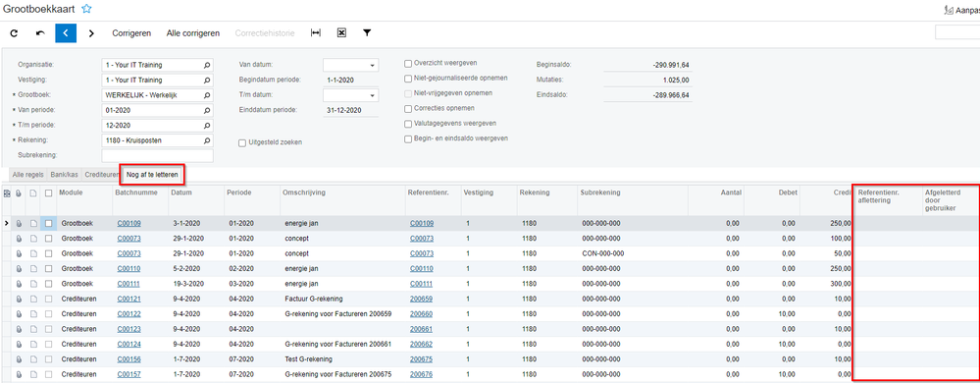Open the Vestiging lookup magnifier
Screen dimensions: 980x383
pos(207,81)
